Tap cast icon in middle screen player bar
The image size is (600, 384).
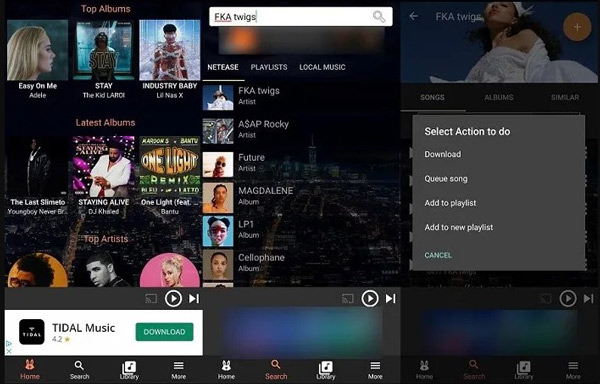coord(347,298)
